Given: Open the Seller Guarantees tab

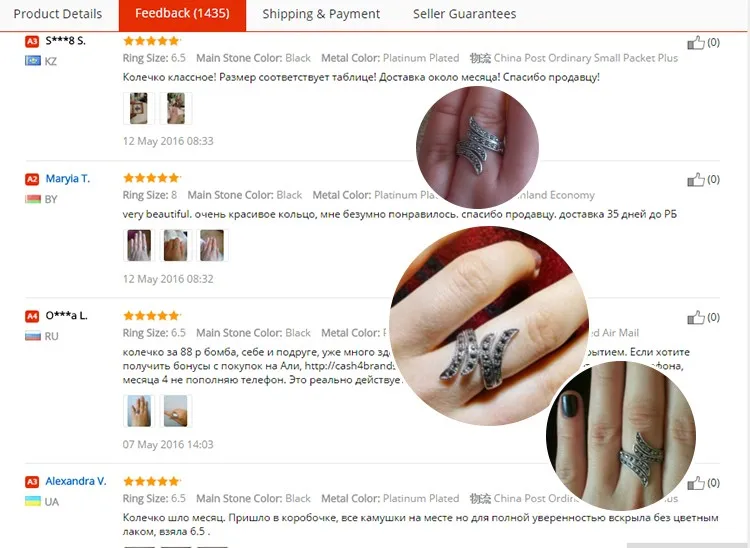Looking at the screenshot, I should (464, 14).
